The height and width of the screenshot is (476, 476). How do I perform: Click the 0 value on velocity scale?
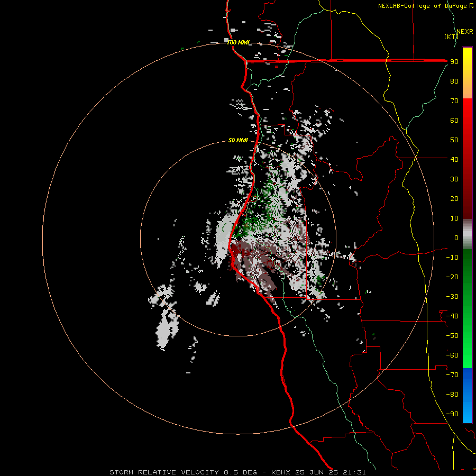(456, 238)
